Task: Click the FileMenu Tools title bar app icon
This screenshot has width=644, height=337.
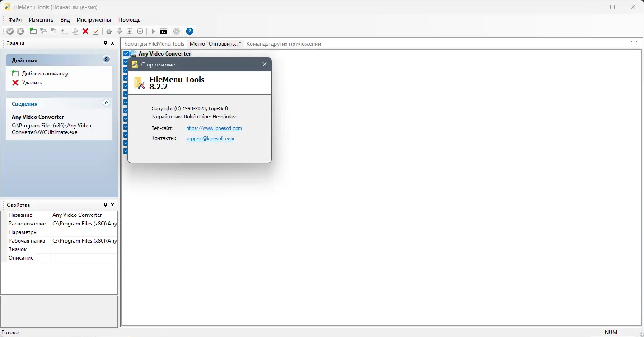Action: click(7, 7)
